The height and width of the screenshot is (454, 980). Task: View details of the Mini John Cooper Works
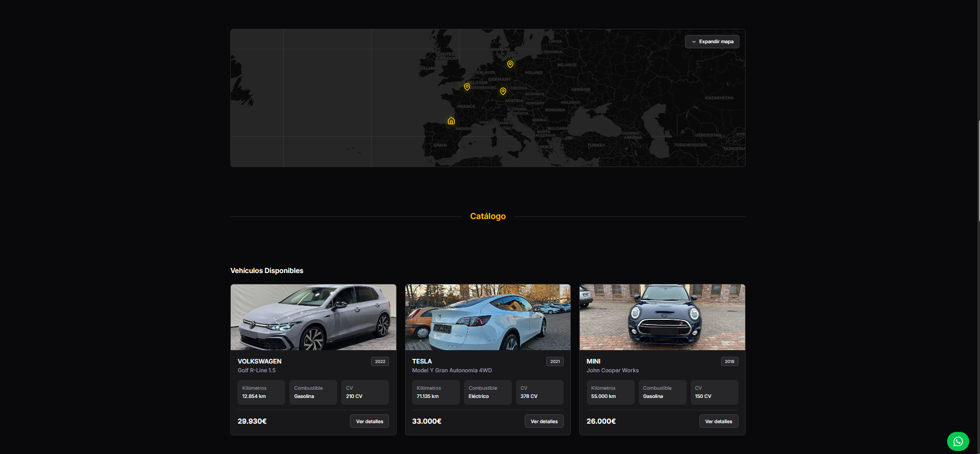(718, 421)
